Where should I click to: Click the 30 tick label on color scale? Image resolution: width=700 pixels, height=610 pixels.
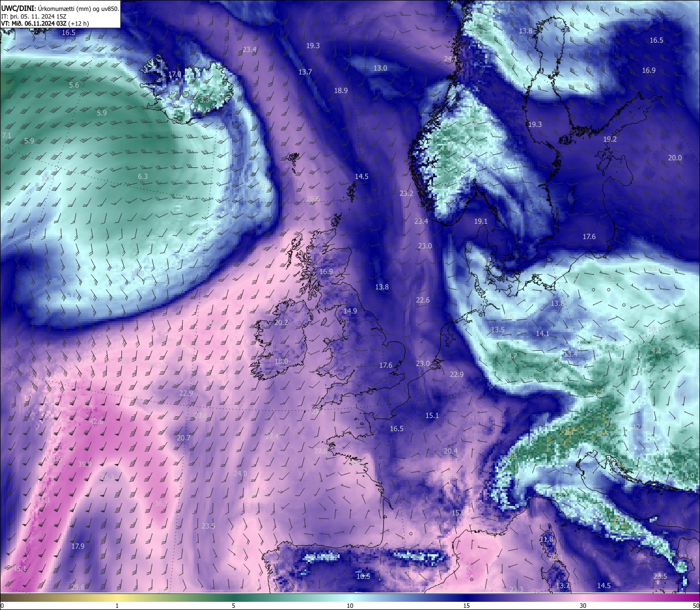tap(583, 606)
